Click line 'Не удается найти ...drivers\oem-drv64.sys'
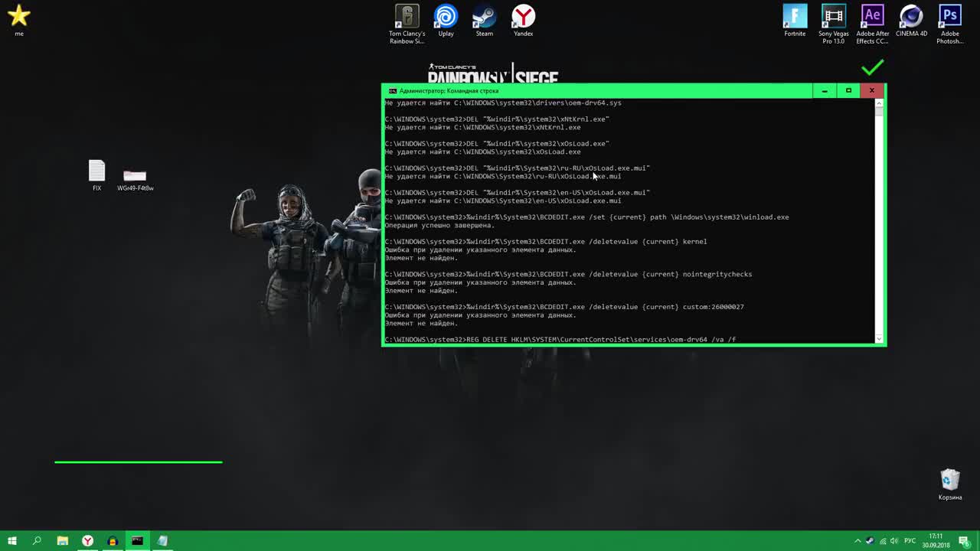Image resolution: width=980 pixels, height=551 pixels. [x=503, y=103]
